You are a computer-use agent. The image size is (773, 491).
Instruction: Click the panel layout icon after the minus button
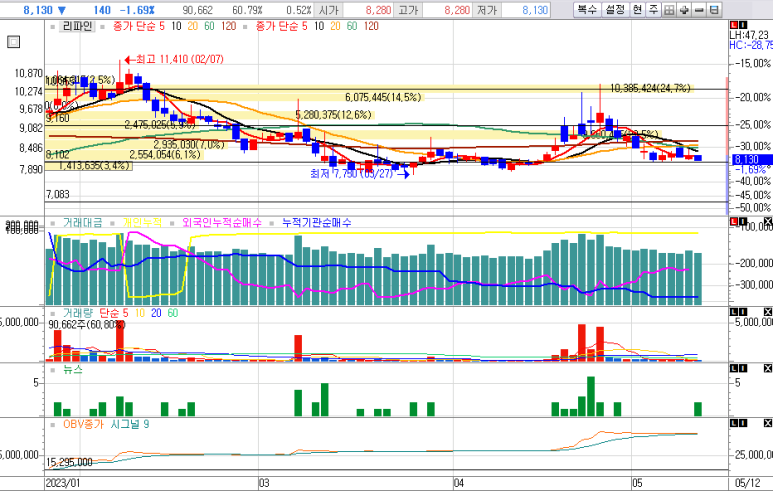pos(714,10)
